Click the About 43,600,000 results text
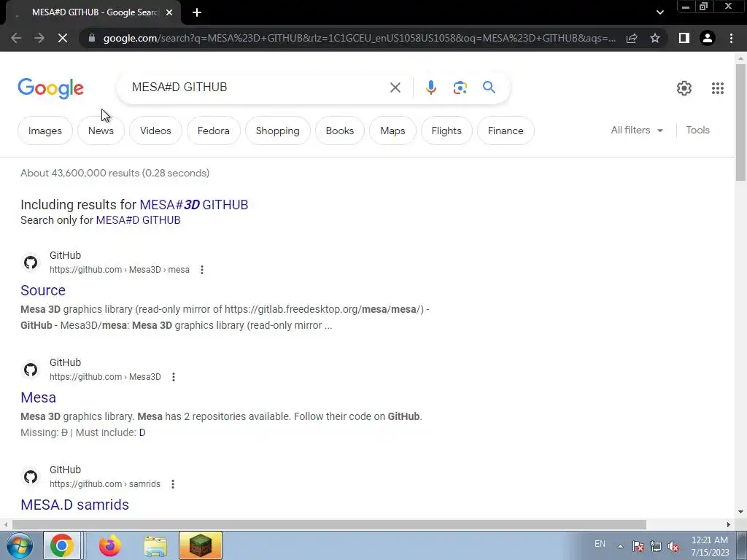The width and height of the screenshot is (747, 560). point(115,174)
